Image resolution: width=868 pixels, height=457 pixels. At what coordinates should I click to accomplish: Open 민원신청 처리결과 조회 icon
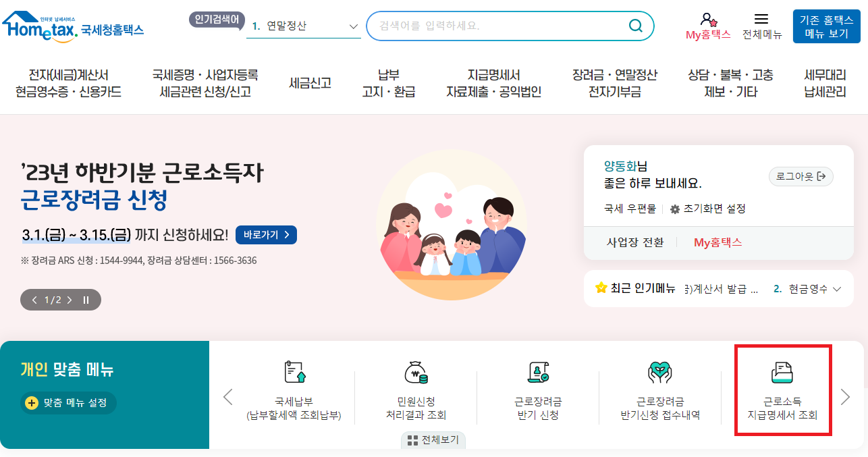tap(416, 373)
